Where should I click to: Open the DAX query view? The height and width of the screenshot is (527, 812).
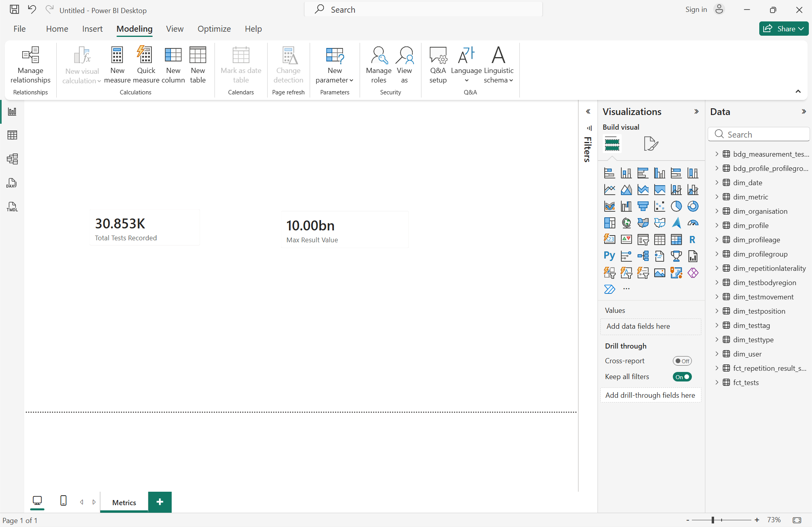12,183
